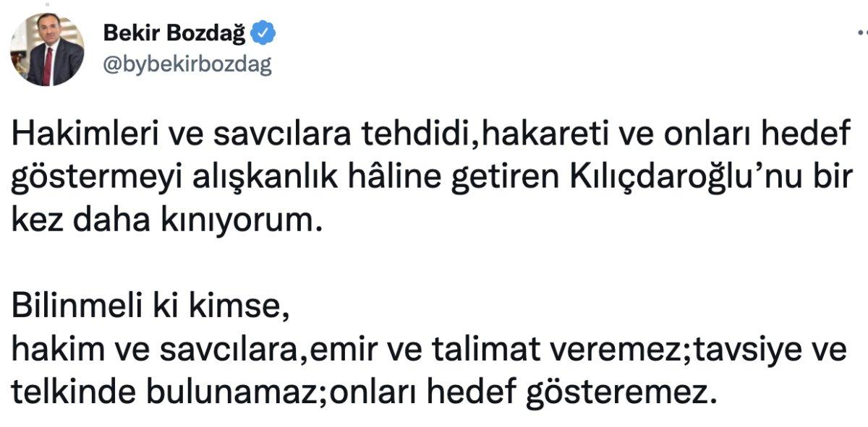Screen dimensions: 868x427
Task: Expand the tweet options dropdown at top right
Action: point(859,32)
